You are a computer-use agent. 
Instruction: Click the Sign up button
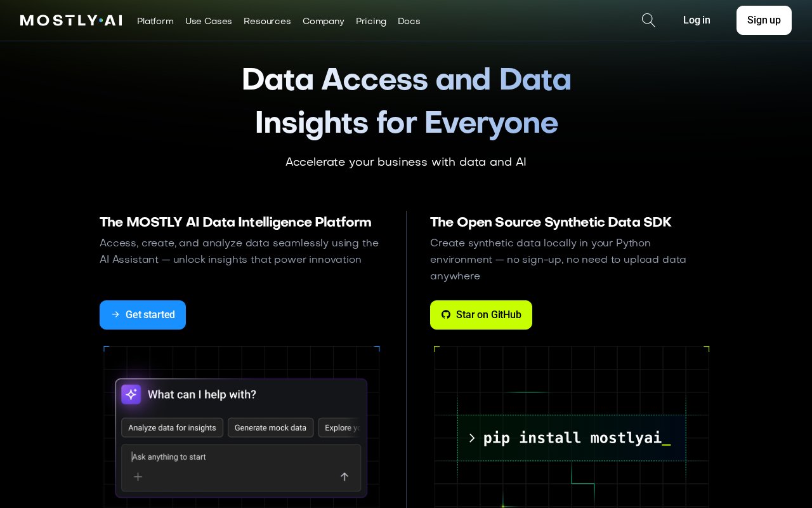coord(764,20)
